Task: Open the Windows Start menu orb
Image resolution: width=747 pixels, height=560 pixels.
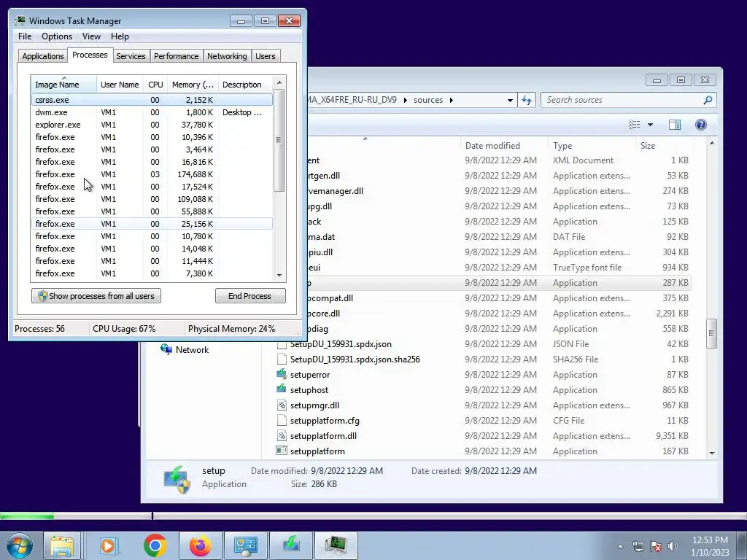Action: pyautogui.click(x=20, y=545)
